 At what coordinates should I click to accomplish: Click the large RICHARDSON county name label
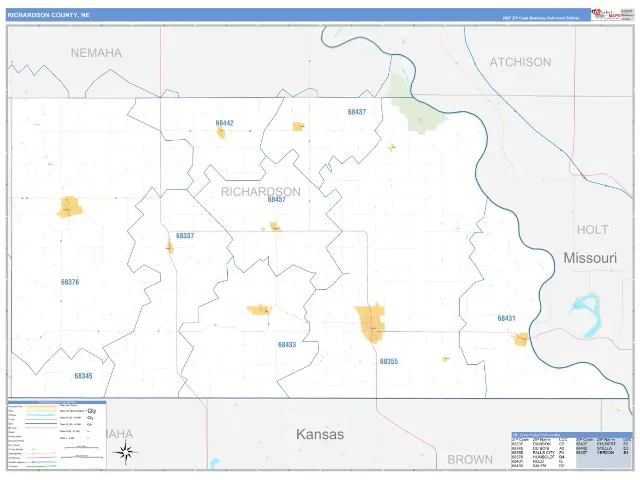coord(260,191)
